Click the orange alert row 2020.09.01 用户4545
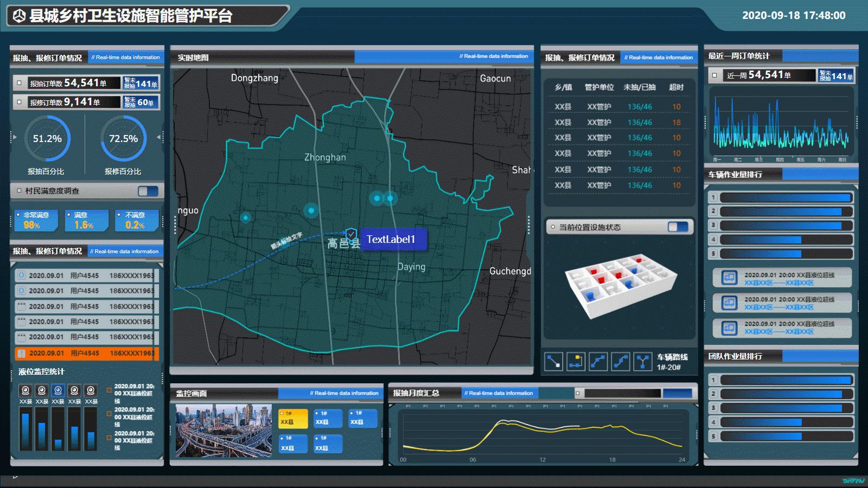Image resolution: width=868 pixels, height=488 pixels. [87, 352]
